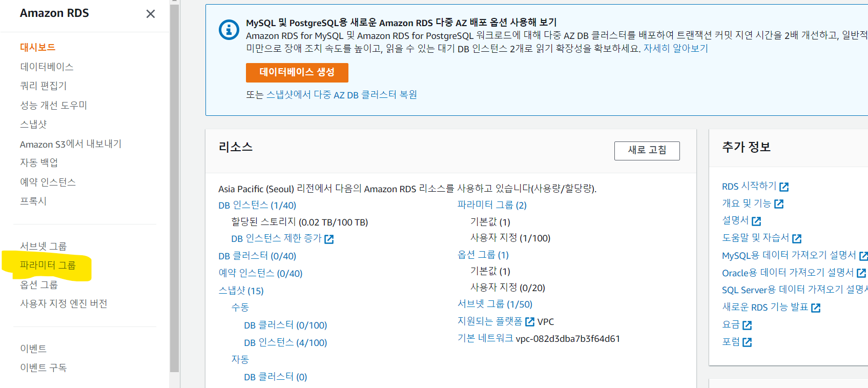868x388 pixels.
Task: Click the info icon in the Multi-AZ banner
Action: [229, 30]
